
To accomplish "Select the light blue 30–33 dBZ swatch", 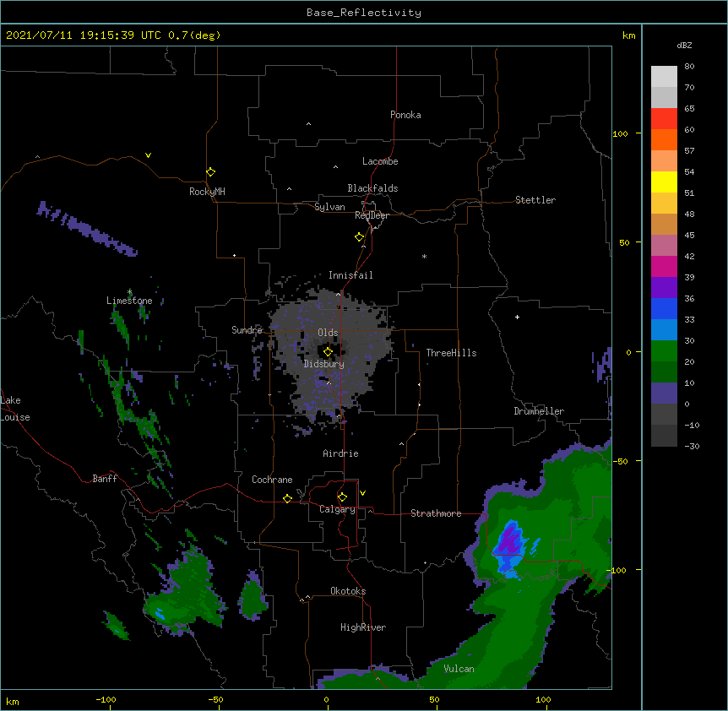I will 664,330.
